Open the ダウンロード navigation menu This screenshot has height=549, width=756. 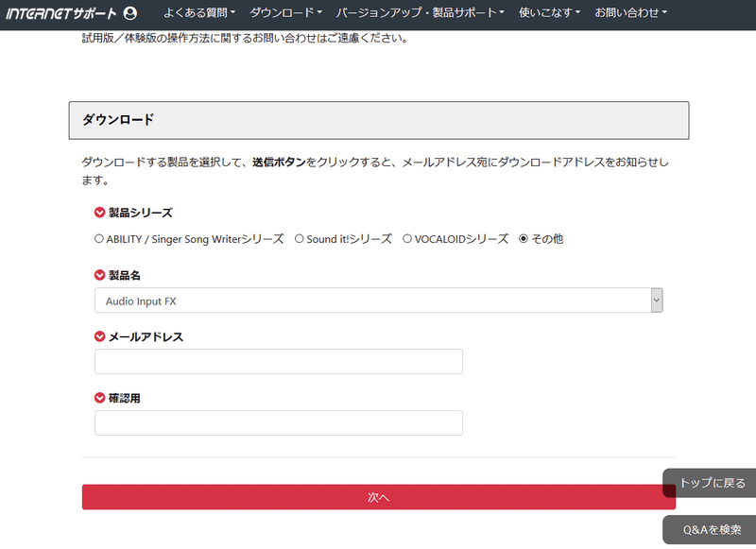(285, 13)
